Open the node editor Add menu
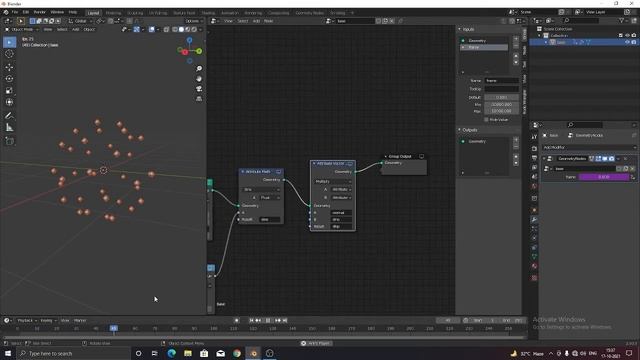 (x=256, y=21)
